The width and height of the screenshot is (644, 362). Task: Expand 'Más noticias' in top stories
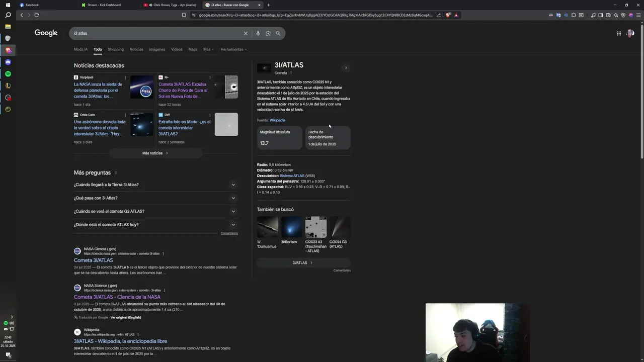(x=155, y=153)
